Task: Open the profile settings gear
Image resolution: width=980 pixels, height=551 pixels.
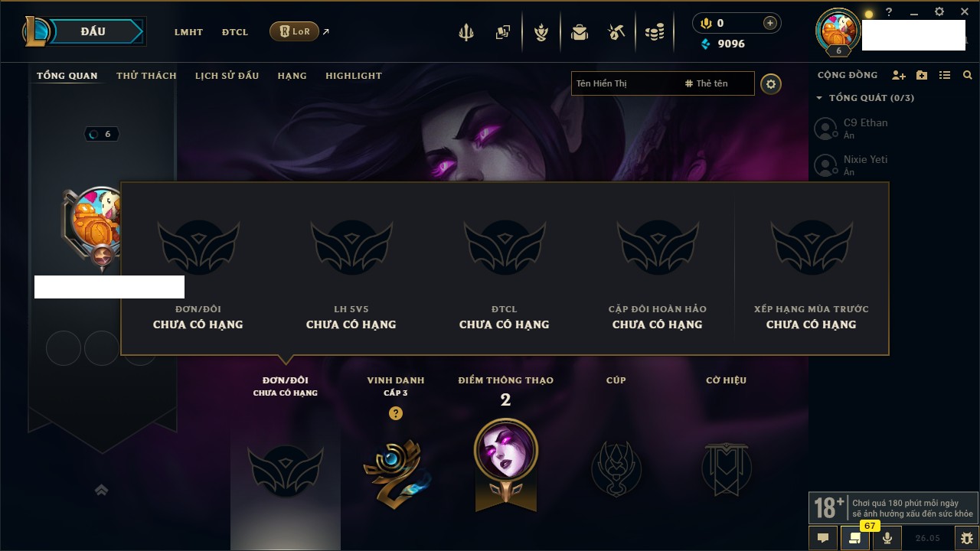Action: (x=771, y=84)
